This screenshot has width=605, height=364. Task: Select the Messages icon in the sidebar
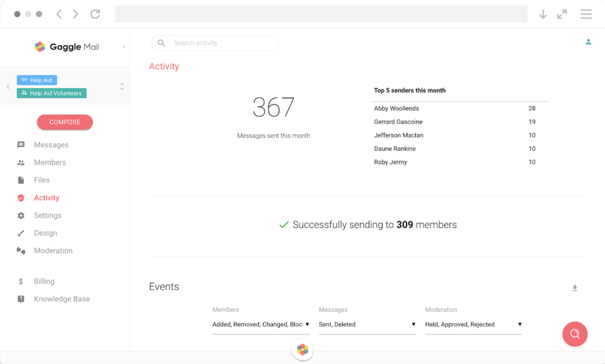pos(21,144)
